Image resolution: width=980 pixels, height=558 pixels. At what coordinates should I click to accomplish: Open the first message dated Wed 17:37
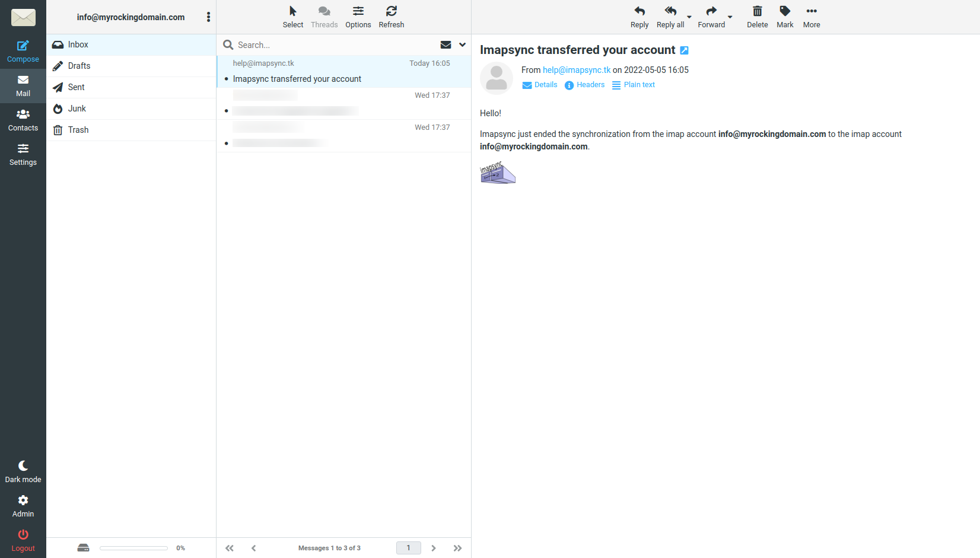344,104
